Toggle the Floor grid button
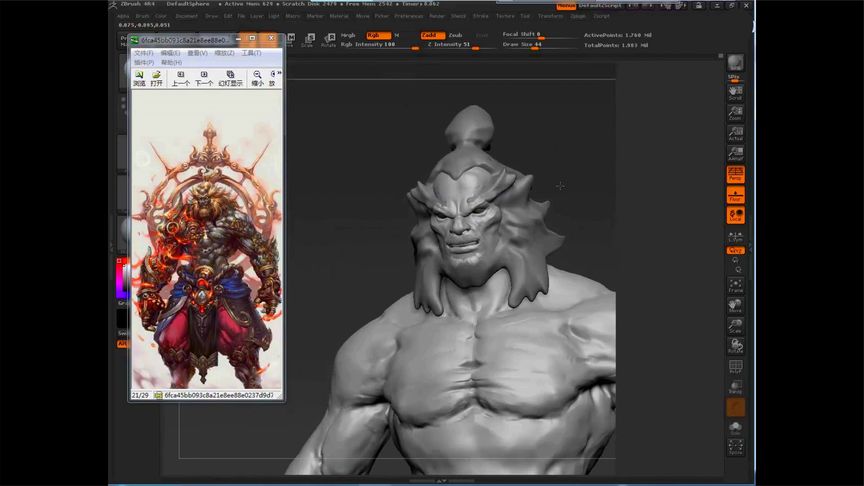The image size is (864, 486). pos(735,194)
